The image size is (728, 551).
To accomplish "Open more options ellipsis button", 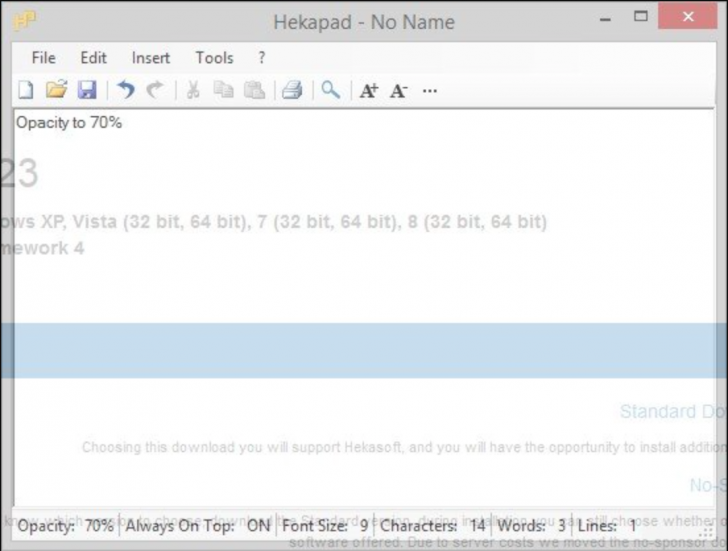I will (430, 91).
